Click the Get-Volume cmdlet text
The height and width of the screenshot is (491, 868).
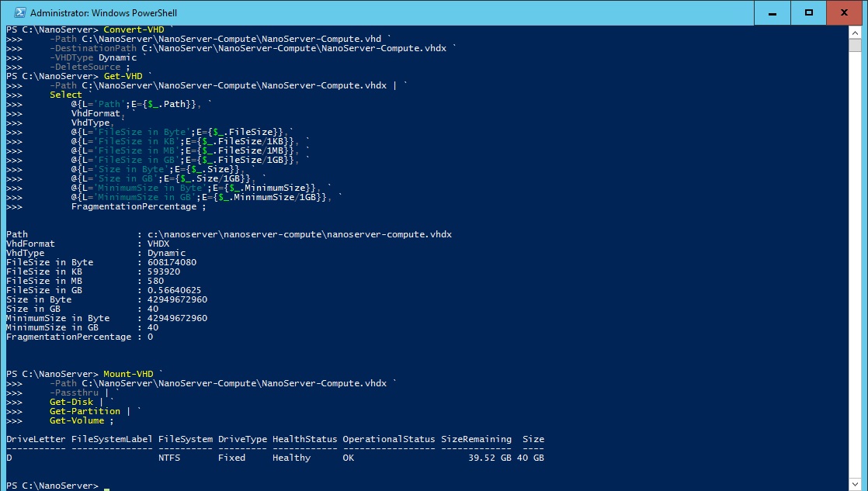click(x=77, y=420)
